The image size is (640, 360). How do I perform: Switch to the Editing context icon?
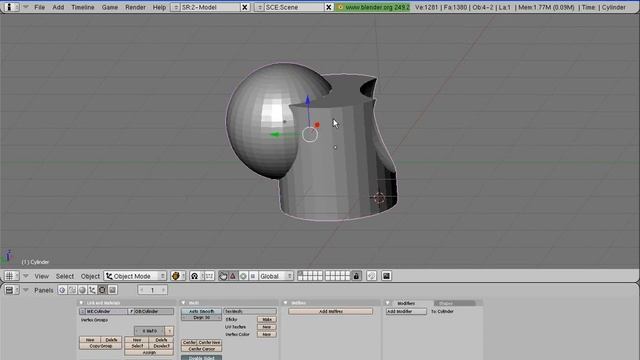click(x=102, y=290)
